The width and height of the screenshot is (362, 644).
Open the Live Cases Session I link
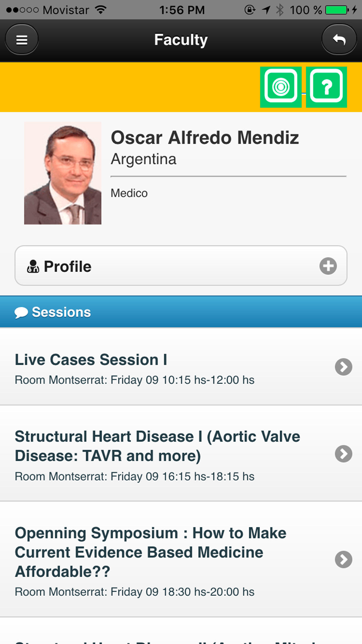(x=91, y=360)
